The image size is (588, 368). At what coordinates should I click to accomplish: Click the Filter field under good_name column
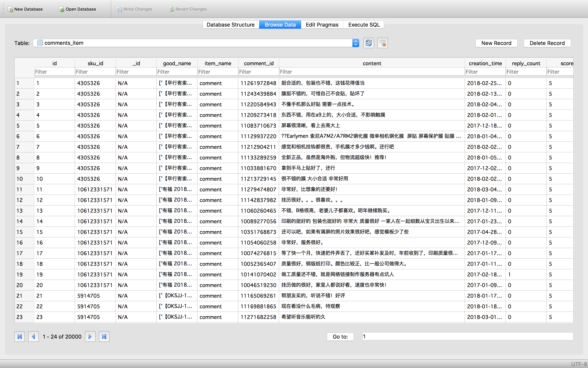177,72
